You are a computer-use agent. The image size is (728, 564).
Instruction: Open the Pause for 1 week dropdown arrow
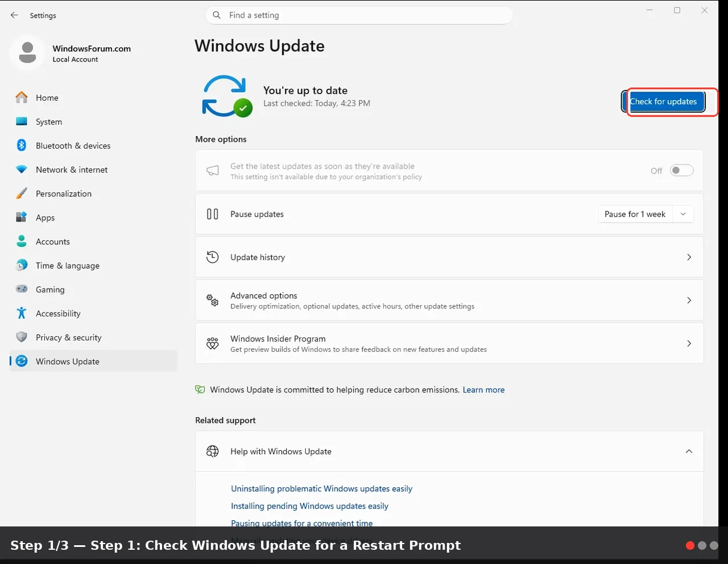(x=683, y=214)
